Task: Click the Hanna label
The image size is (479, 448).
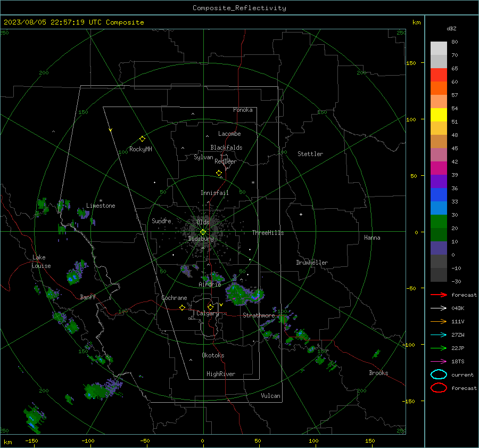Action: 372,238
